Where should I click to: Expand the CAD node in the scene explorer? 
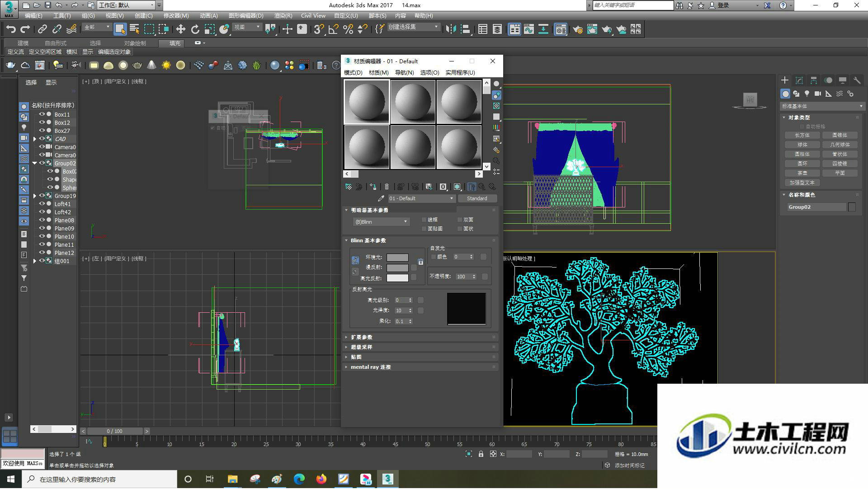click(x=35, y=139)
